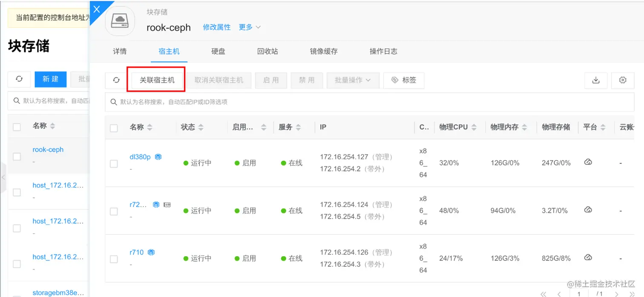Open host dl380p link

click(140, 157)
